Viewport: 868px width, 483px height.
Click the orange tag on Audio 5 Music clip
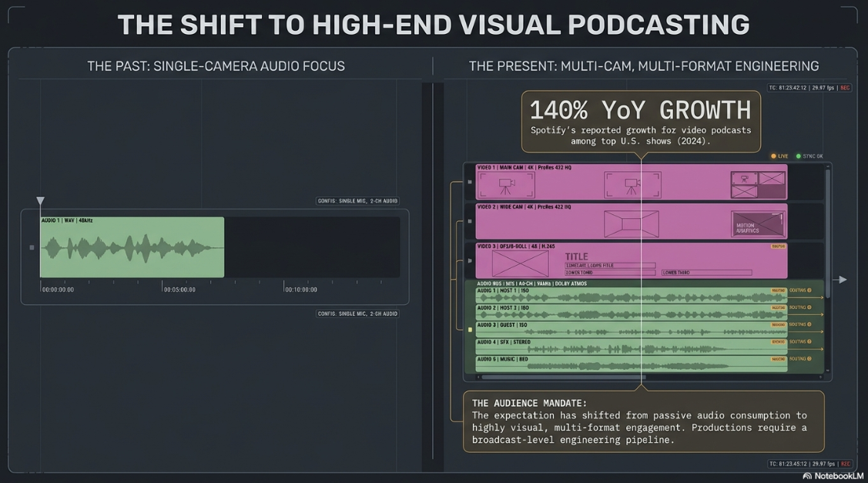coord(779,359)
